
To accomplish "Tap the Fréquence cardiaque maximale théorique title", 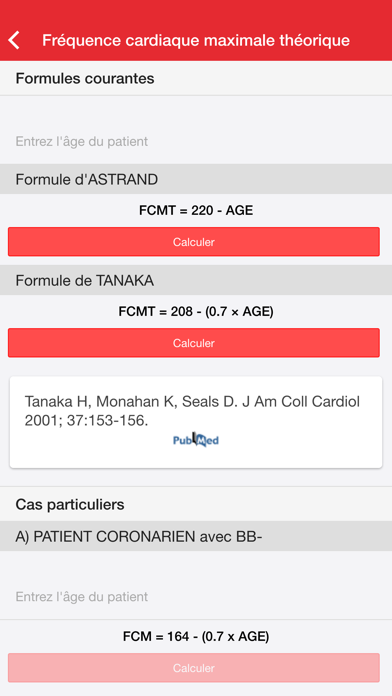I will point(196,40).
